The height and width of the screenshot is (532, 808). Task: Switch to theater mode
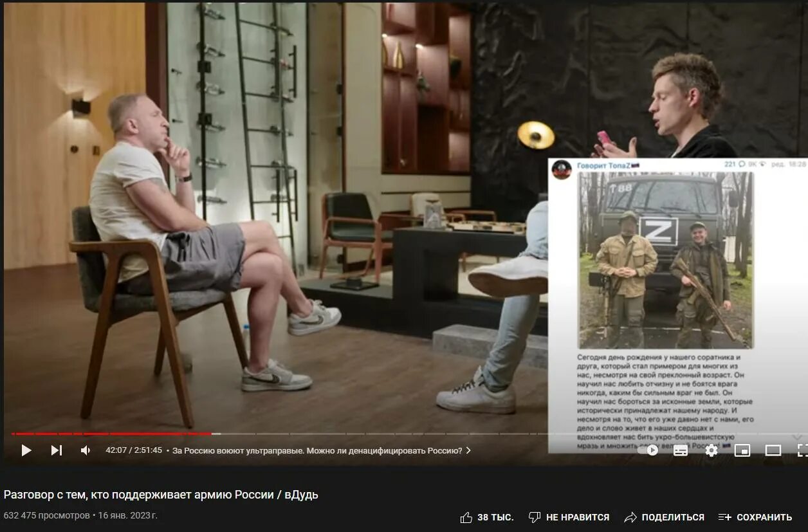pos(773,450)
